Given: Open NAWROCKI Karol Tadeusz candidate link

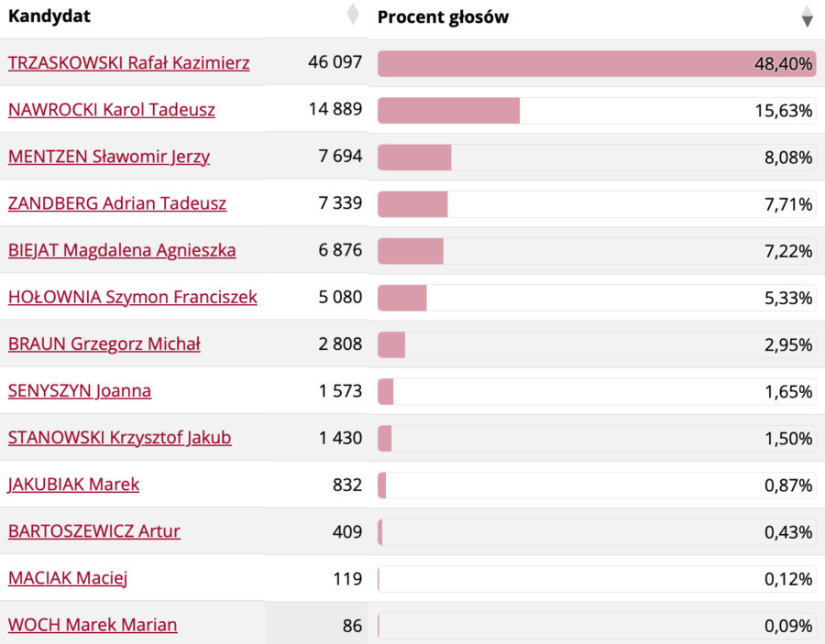Looking at the screenshot, I should coord(112,110).
